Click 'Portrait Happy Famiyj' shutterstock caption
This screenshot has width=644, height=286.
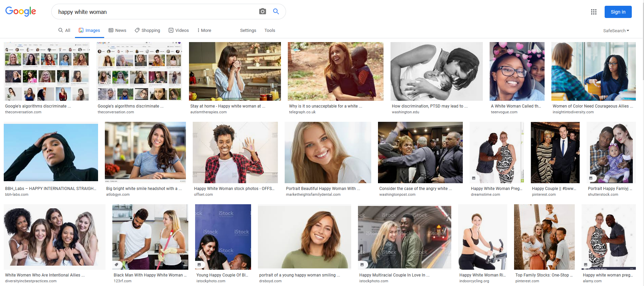(610, 189)
